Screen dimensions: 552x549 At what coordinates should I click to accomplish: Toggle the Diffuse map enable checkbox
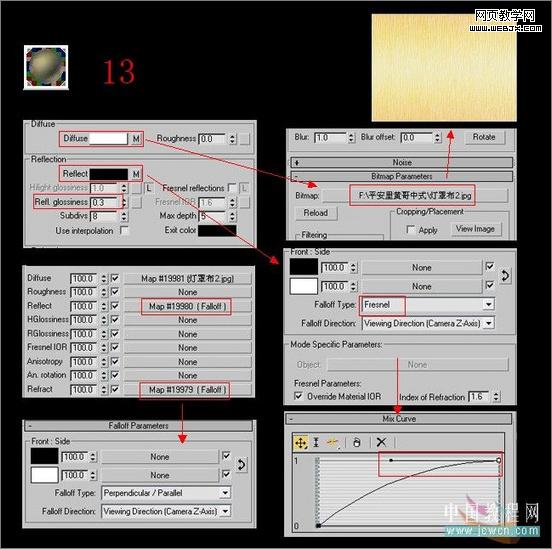pos(115,278)
